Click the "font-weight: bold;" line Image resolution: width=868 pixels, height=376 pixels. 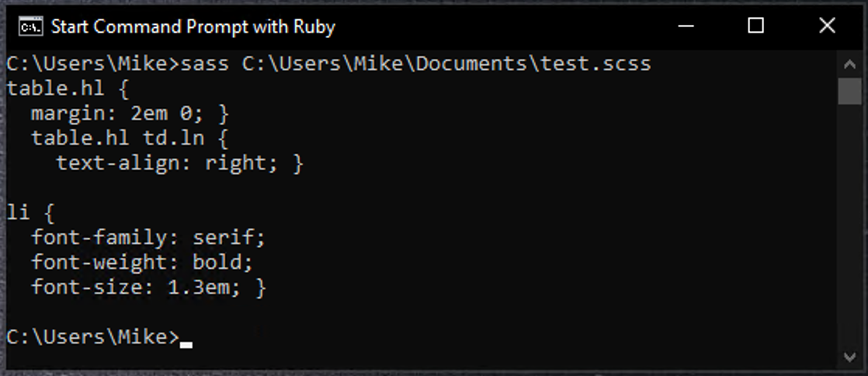[142, 263]
